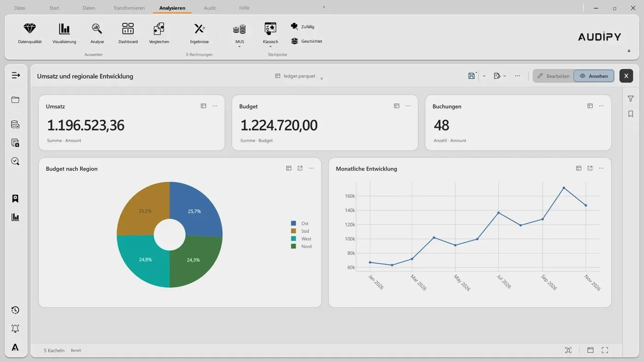
Task: Open the folder icon in sidebar
Action: [15, 100]
